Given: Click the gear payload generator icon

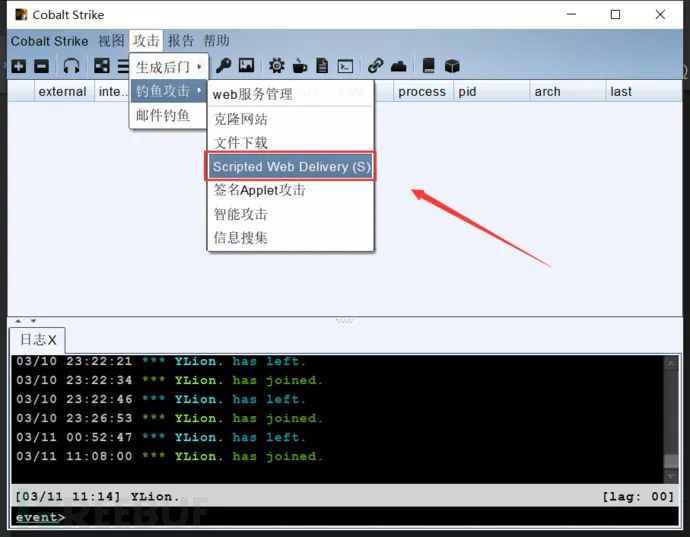Looking at the screenshot, I should click(276, 66).
